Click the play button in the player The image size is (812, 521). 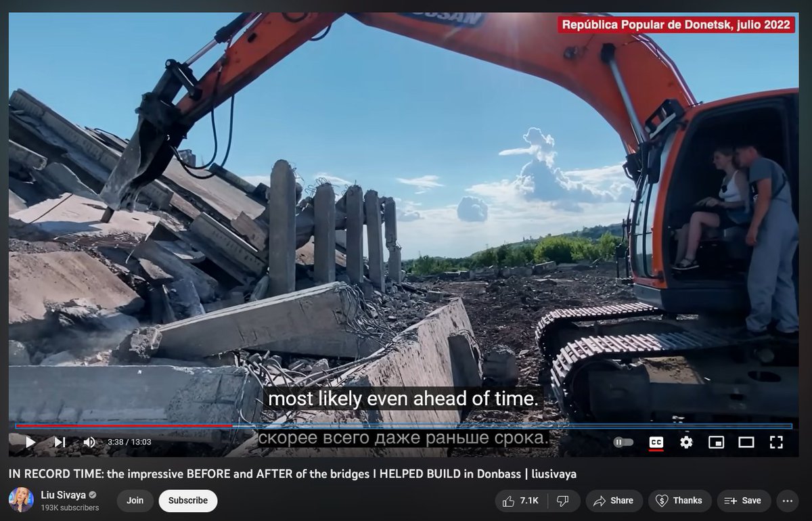30,442
